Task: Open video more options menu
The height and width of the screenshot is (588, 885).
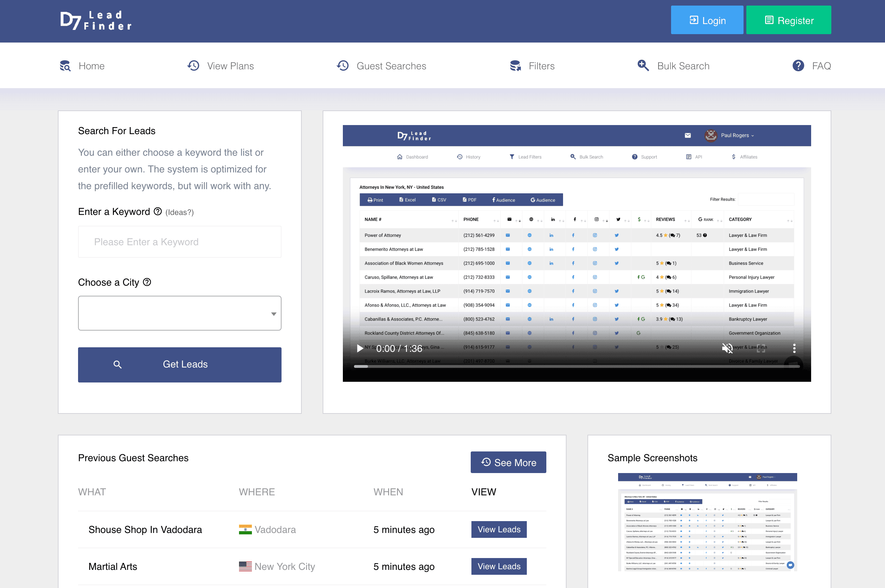Action: tap(794, 348)
